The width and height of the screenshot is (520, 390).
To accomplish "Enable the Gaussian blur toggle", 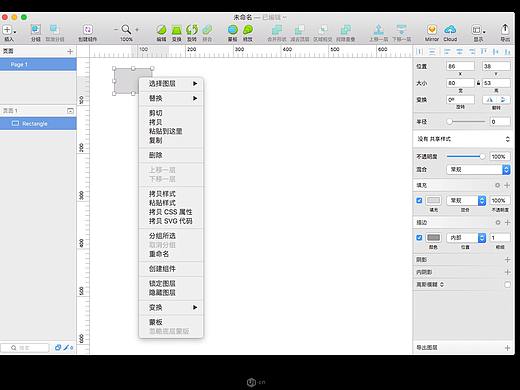I will (x=507, y=285).
